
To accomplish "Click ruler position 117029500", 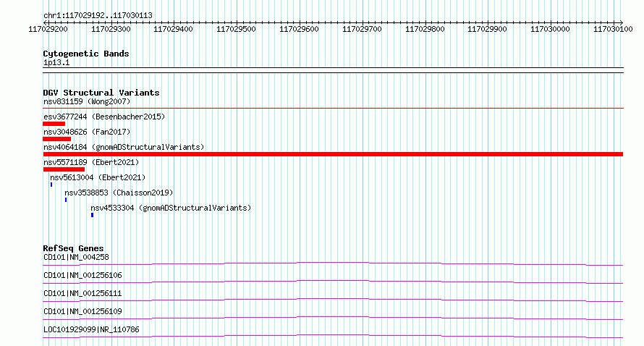I will [x=236, y=29].
